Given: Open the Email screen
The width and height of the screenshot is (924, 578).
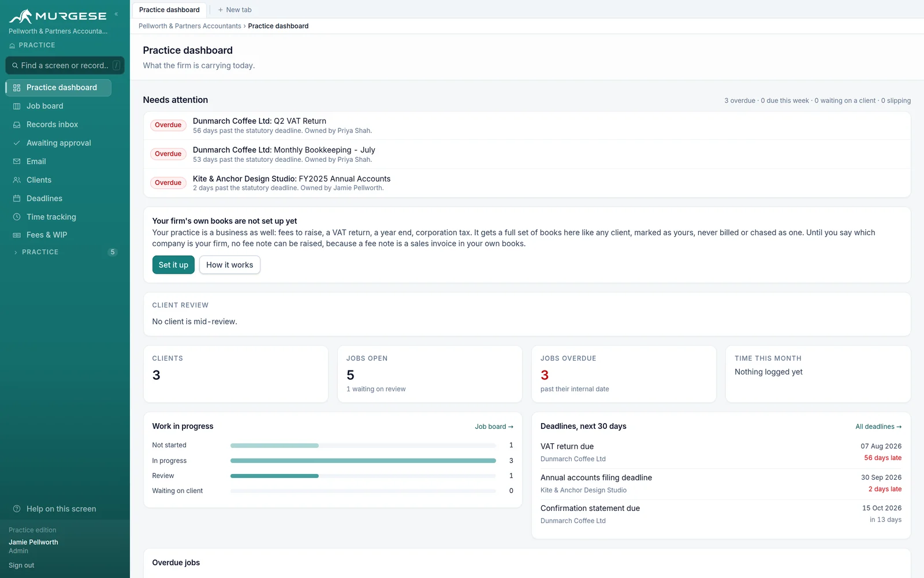Looking at the screenshot, I should (58, 161).
